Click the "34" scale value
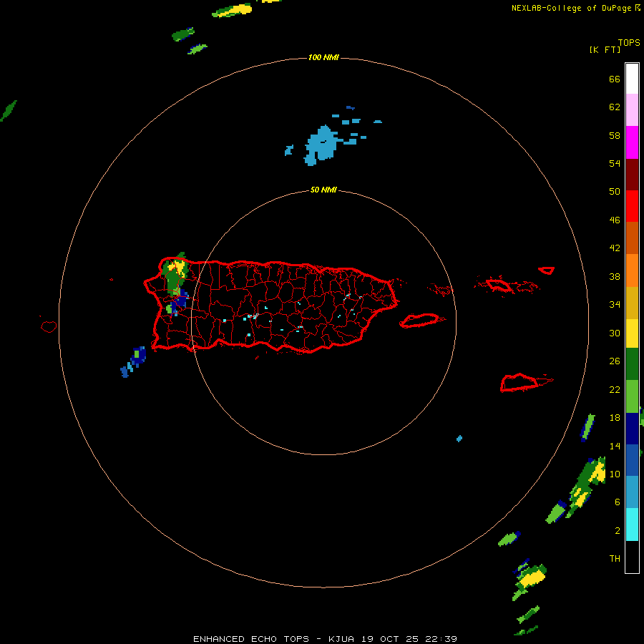The height and width of the screenshot is (644, 644). (615, 305)
